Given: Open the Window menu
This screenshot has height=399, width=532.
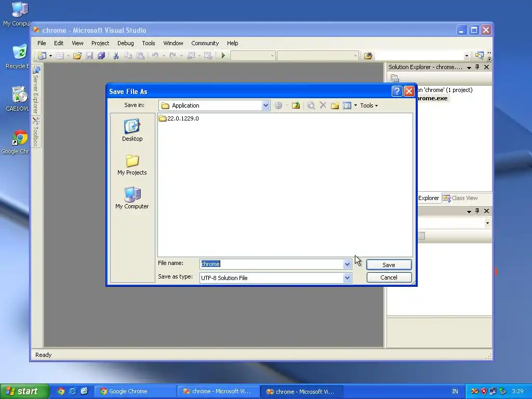Looking at the screenshot, I should point(173,43).
